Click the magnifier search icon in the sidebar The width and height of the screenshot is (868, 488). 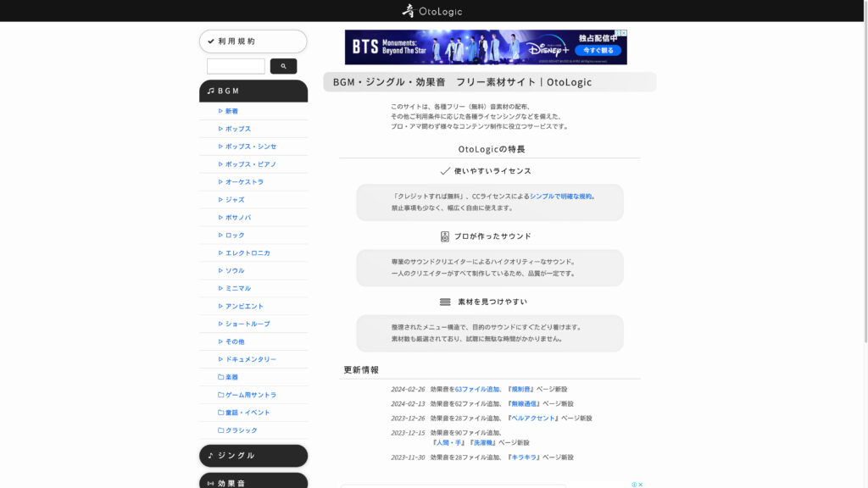[x=283, y=65]
